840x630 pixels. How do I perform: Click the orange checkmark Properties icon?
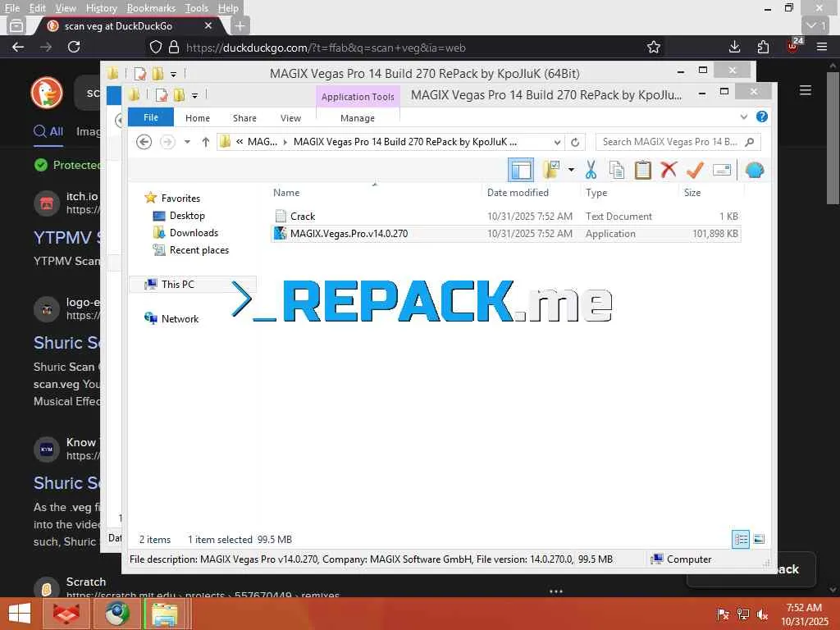pyautogui.click(x=695, y=170)
